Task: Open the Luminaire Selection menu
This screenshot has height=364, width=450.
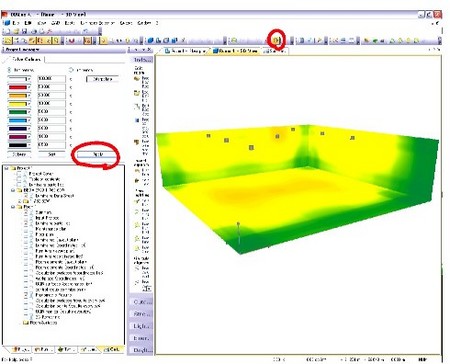Action: coord(97,23)
